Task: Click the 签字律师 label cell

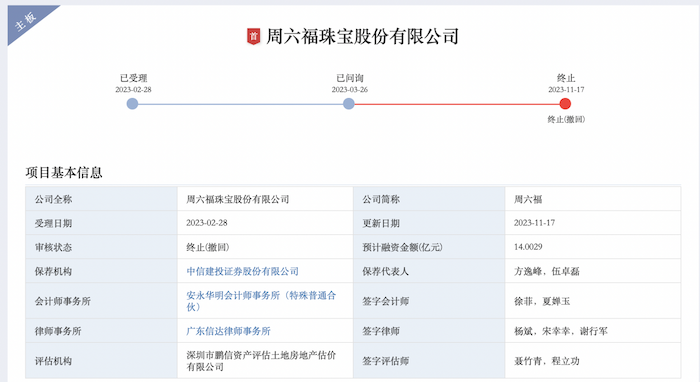Action: click(x=429, y=331)
